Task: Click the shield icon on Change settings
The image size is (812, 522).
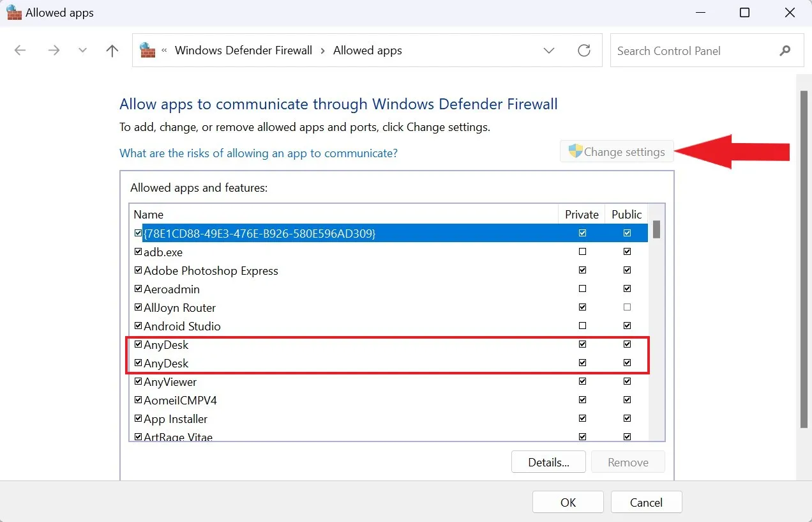Action: [x=574, y=151]
